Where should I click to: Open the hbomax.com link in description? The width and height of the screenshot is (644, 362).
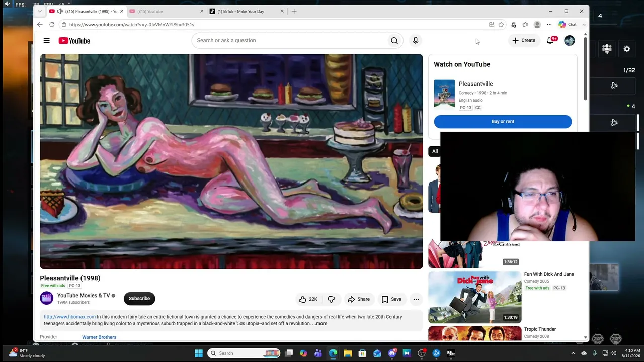click(69, 317)
